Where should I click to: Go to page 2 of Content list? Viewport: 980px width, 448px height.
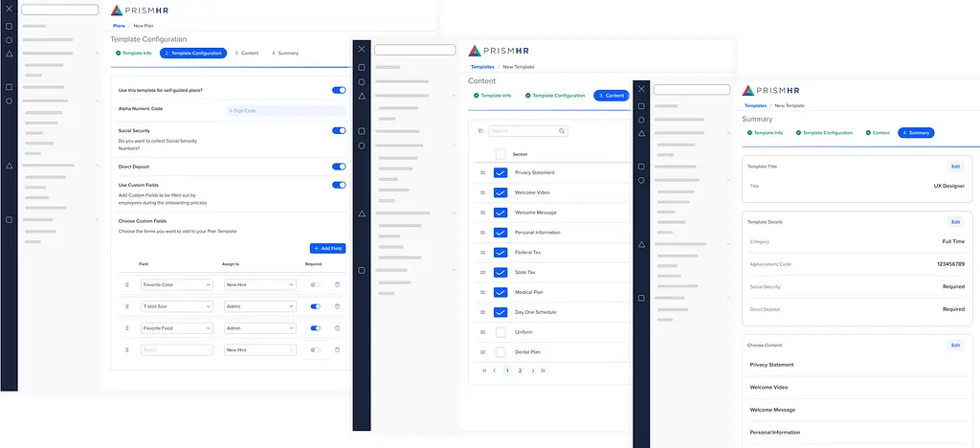520,370
